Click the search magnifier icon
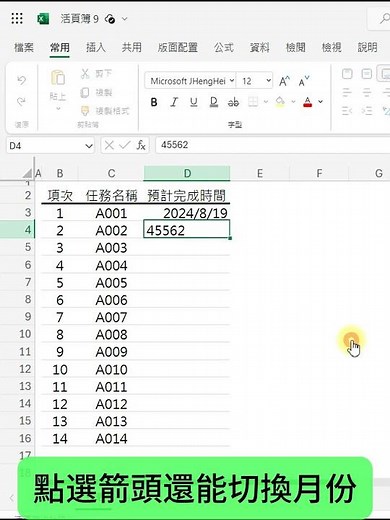390x520 pixels. tap(384, 19)
